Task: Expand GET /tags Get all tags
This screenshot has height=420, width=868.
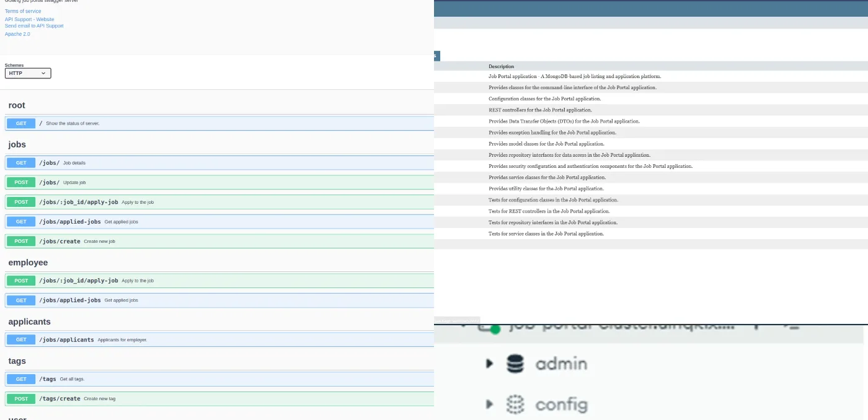Action: pyautogui.click(x=219, y=379)
